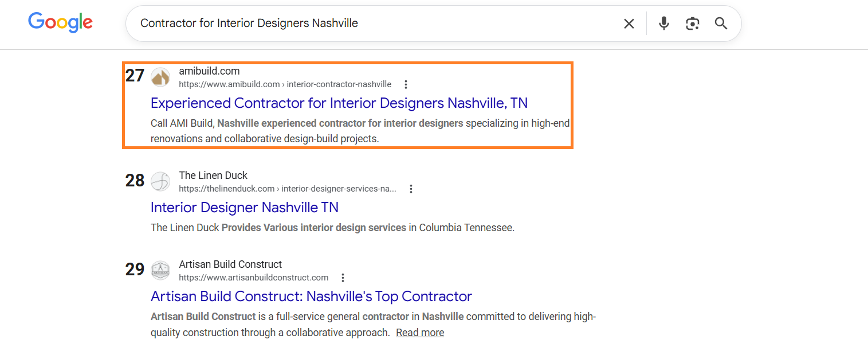Click the amibuild.com interior-contractor-nashville URL

tap(285, 84)
